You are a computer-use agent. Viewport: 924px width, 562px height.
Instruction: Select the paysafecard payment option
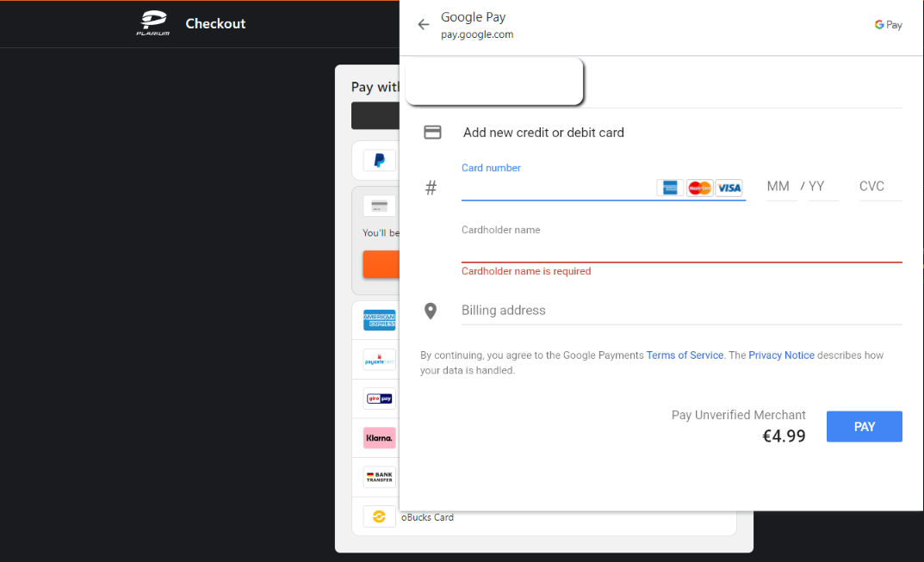[x=380, y=360]
